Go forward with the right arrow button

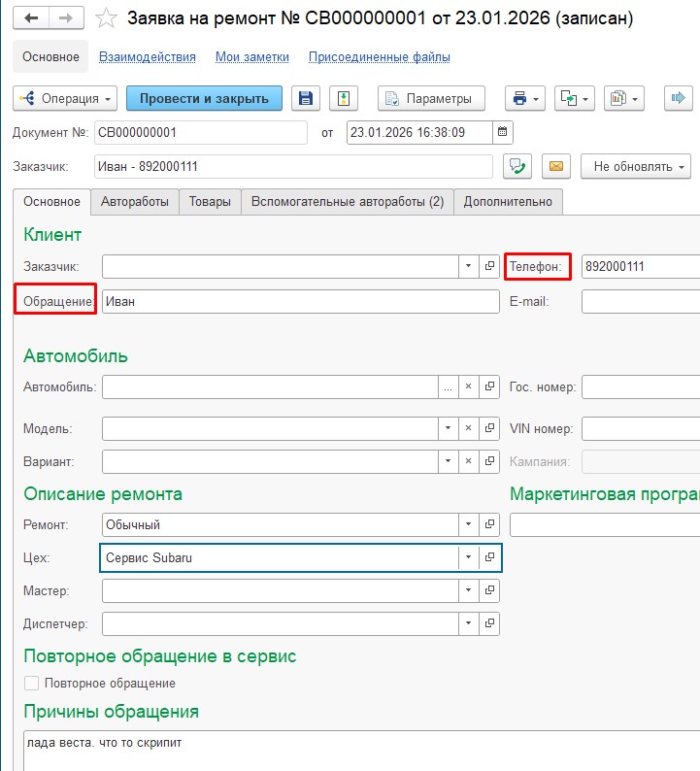tap(66, 18)
